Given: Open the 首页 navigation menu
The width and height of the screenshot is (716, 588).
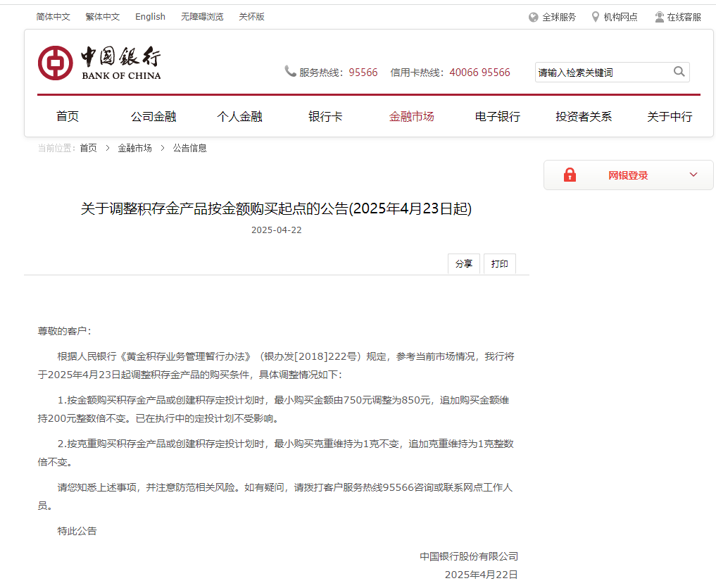Looking at the screenshot, I should (67, 116).
